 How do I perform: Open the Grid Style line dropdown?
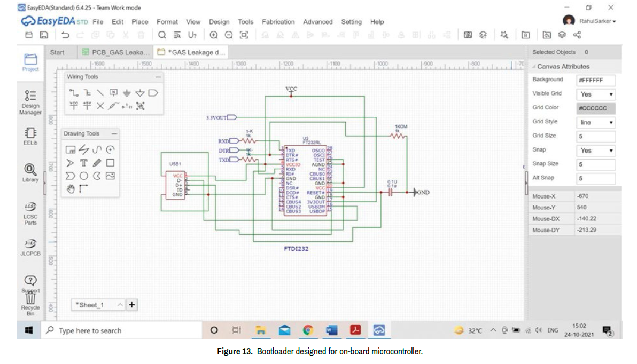596,122
